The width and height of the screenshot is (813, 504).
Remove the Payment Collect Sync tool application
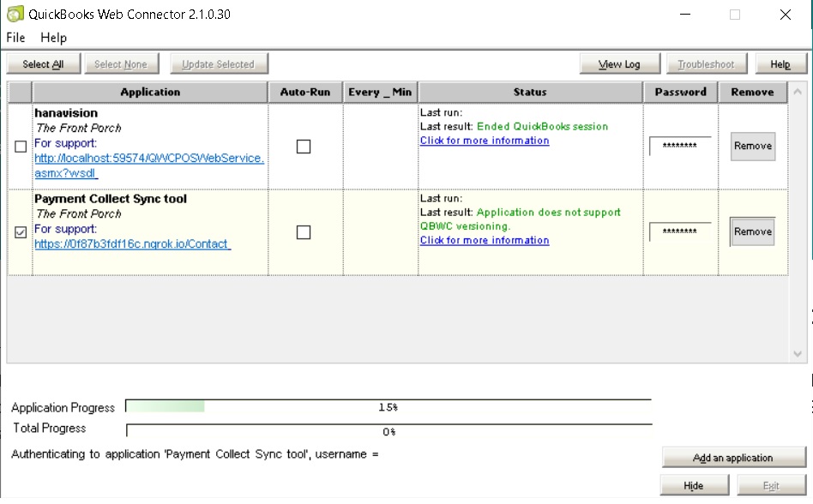[x=752, y=232]
